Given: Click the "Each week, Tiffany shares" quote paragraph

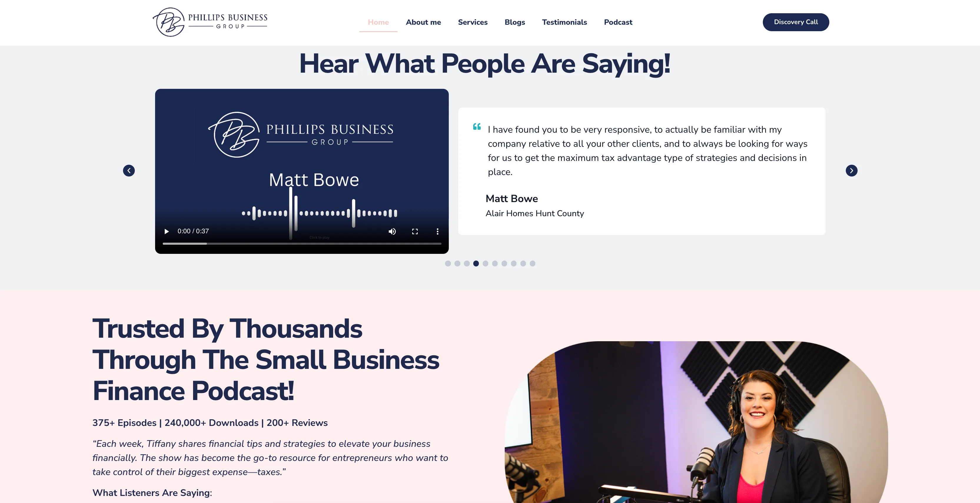Looking at the screenshot, I should pyautogui.click(x=270, y=458).
